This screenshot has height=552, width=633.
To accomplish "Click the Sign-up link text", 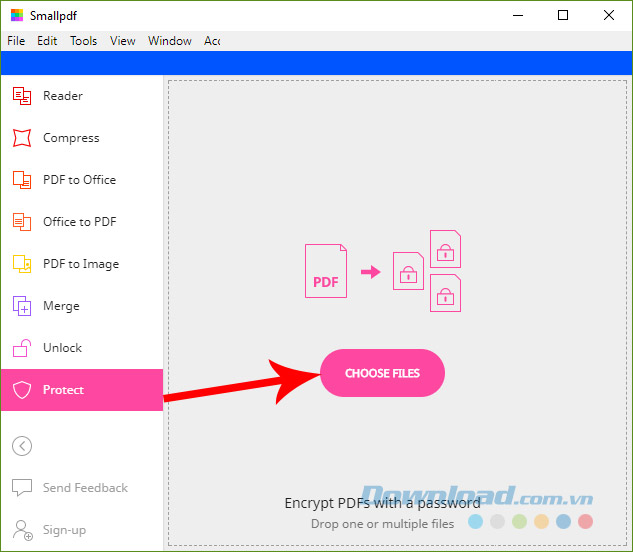I will coord(65,530).
